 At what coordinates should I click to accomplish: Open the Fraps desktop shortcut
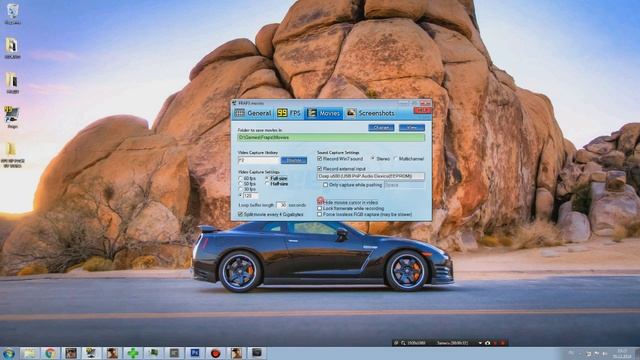[12, 117]
